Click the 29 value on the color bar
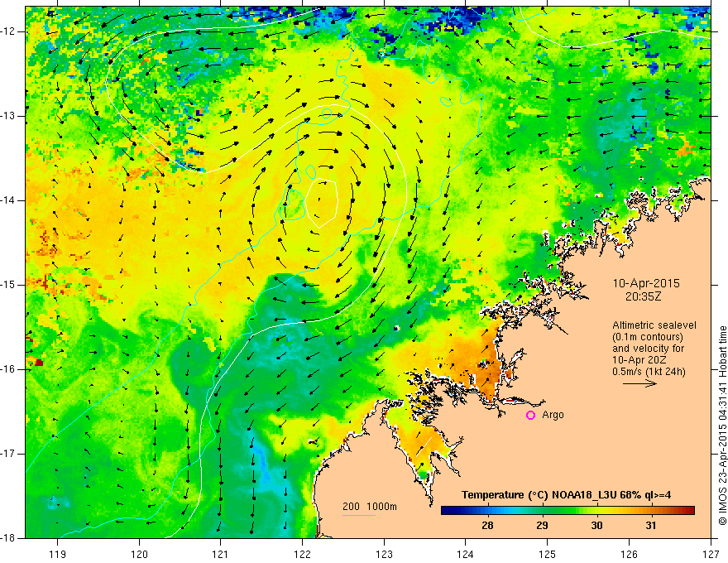This screenshot has width=728, height=563. [x=542, y=526]
